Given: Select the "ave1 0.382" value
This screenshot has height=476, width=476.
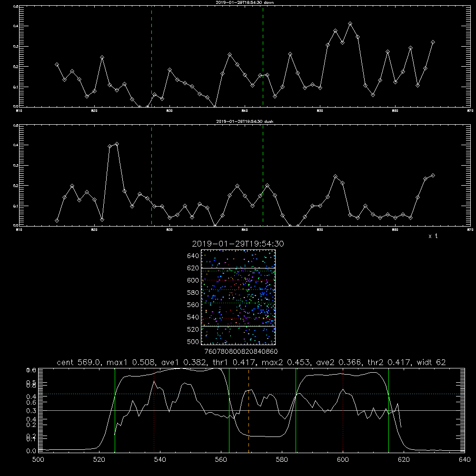Looking at the screenshot, I should pyautogui.click(x=184, y=362).
